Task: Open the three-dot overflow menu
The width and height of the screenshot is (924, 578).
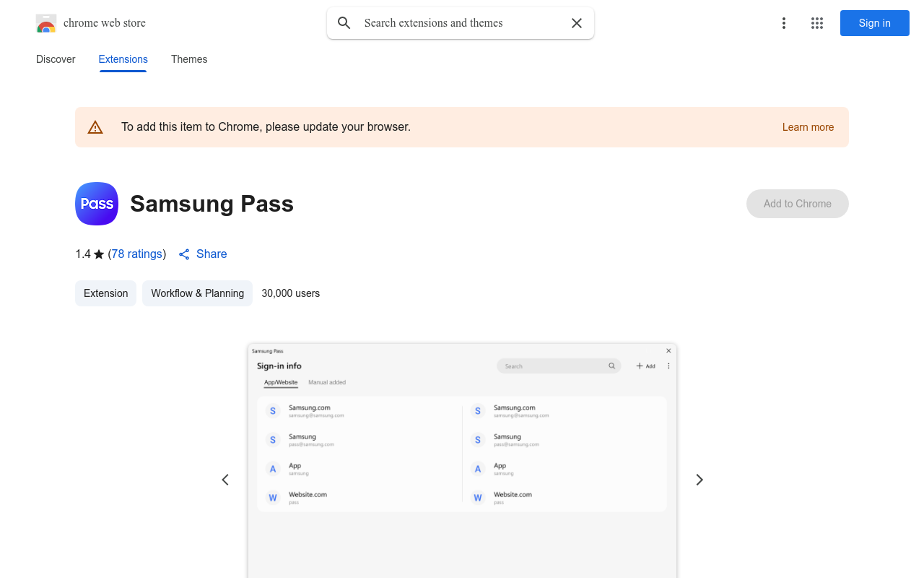Action: tap(784, 22)
